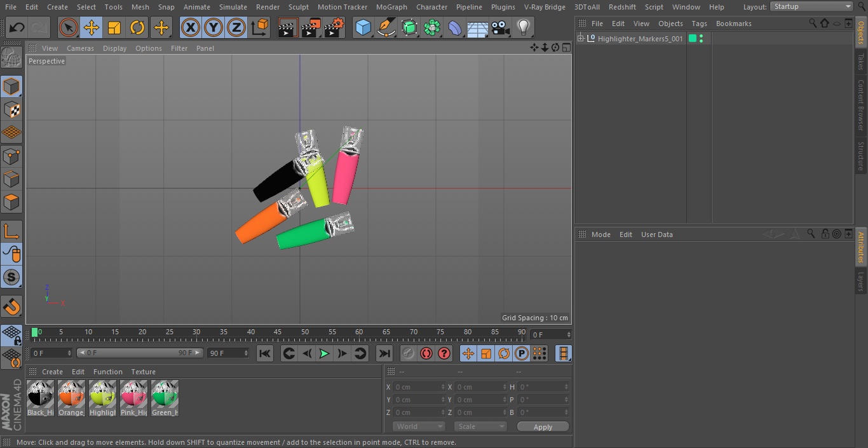The width and height of the screenshot is (868, 448).
Task: Toggle viewport solo S button
Action: coord(11,277)
